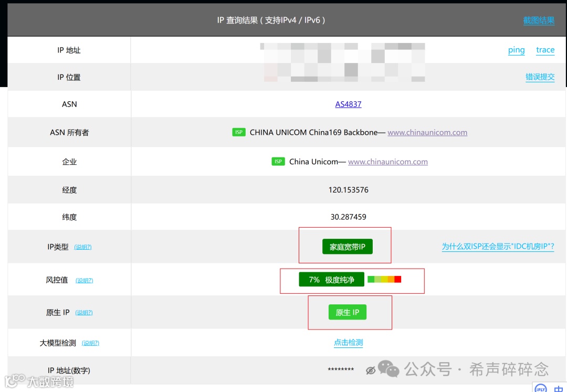Click 点击检测 to run model detection
This screenshot has height=392, width=567.
[348, 343]
